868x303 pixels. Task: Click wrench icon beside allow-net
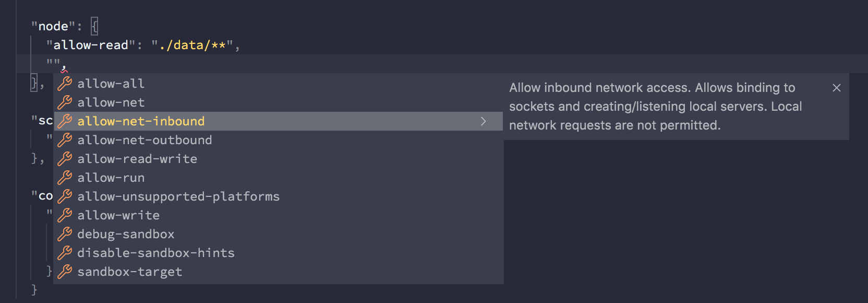click(65, 102)
